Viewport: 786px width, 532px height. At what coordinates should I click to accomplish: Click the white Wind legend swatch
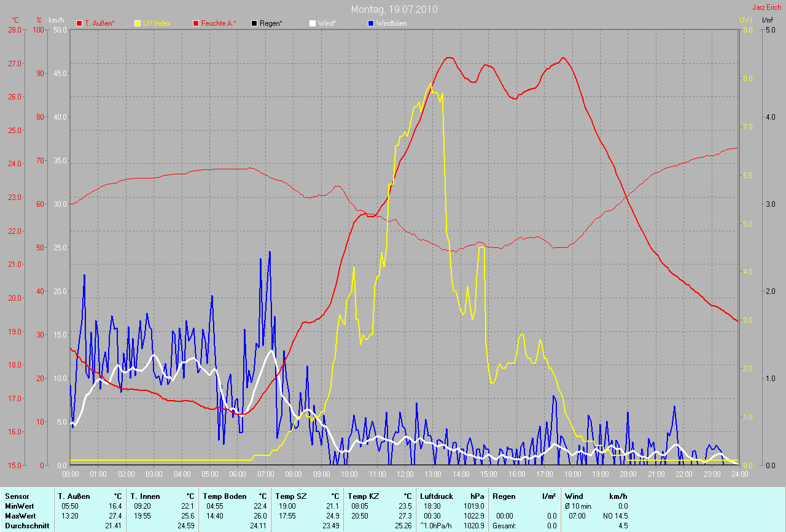pyautogui.click(x=312, y=23)
